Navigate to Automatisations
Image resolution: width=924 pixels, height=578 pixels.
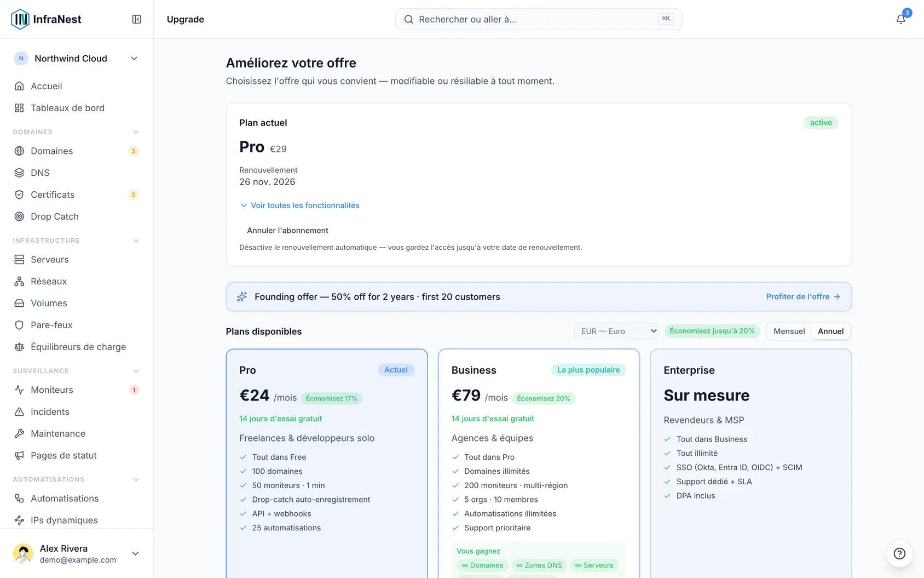77,498
